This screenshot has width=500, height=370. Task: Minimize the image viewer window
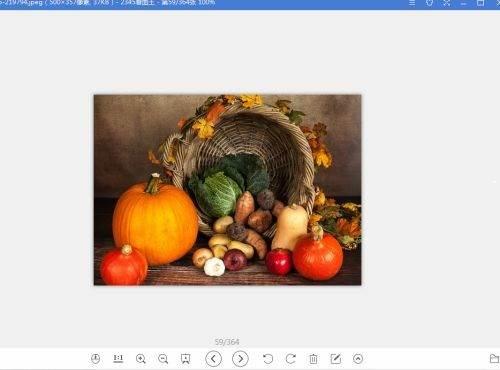coord(464,3)
